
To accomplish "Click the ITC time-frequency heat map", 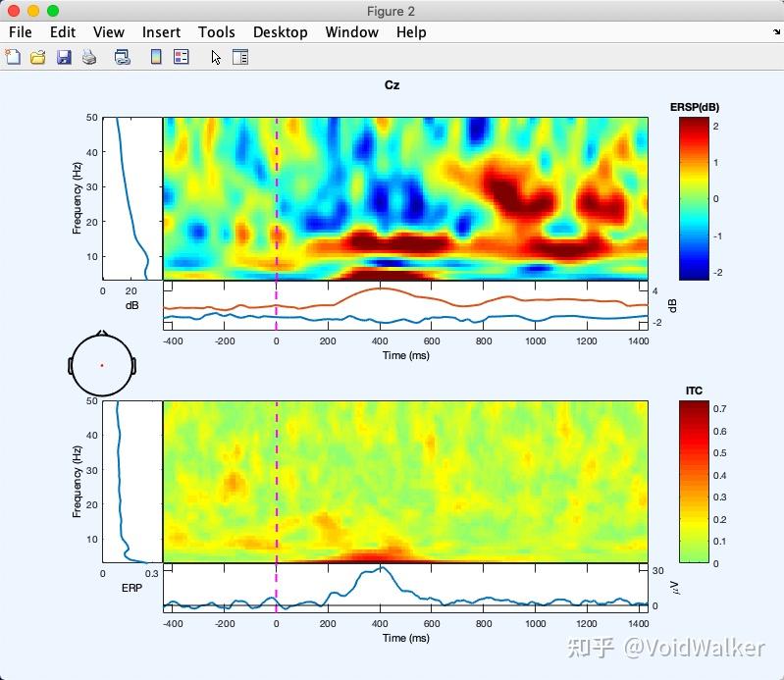I will [405, 482].
